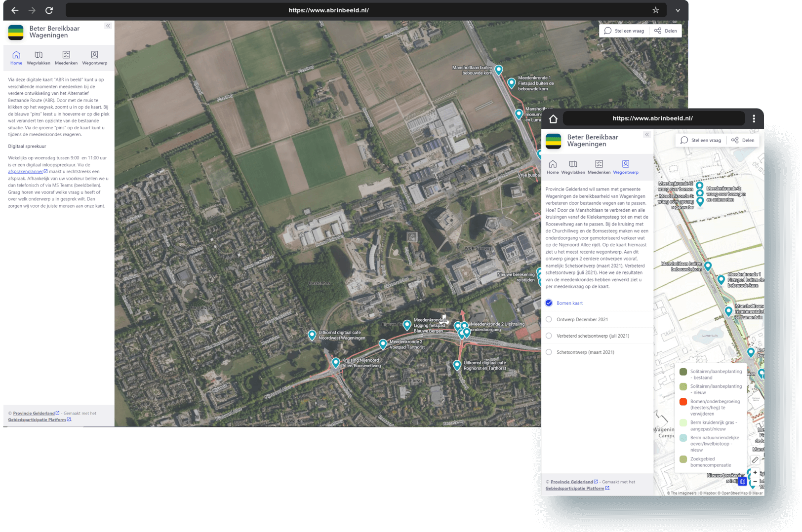Screen dimensions: 802x532
Task: Click the address bar of the large browser
Action: (328, 10)
